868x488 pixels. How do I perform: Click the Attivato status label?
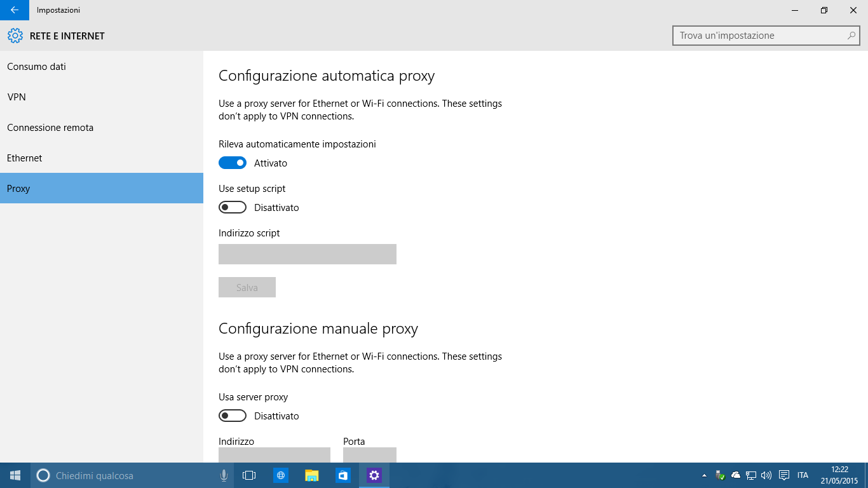pos(271,163)
